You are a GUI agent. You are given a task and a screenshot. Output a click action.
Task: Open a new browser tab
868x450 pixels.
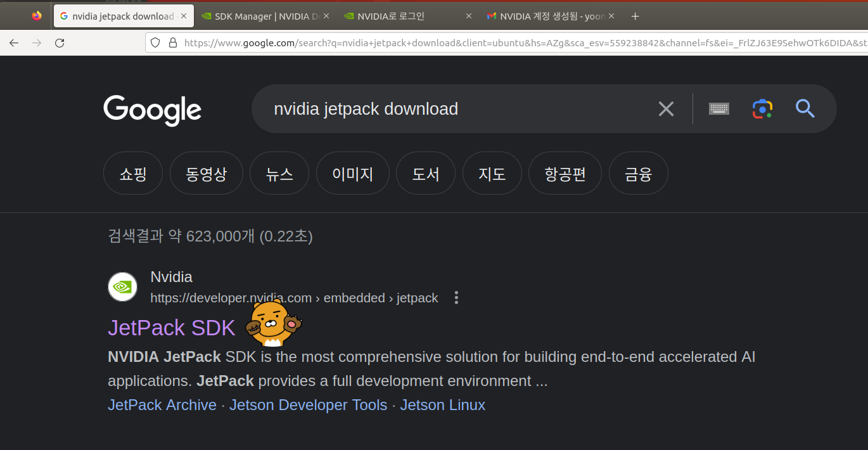(x=635, y=16)
